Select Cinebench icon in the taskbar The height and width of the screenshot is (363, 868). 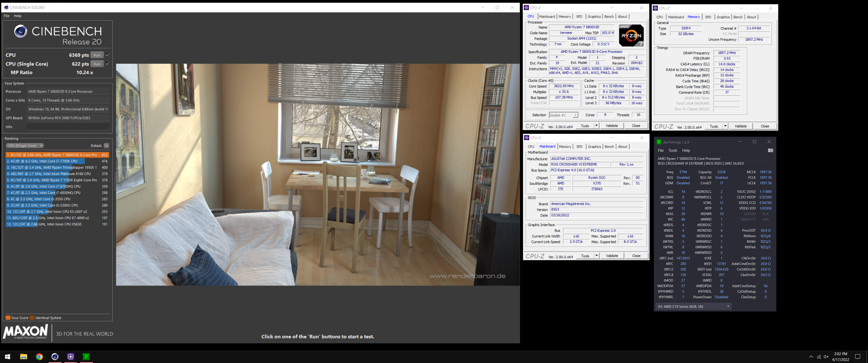[x=55, y=357]
